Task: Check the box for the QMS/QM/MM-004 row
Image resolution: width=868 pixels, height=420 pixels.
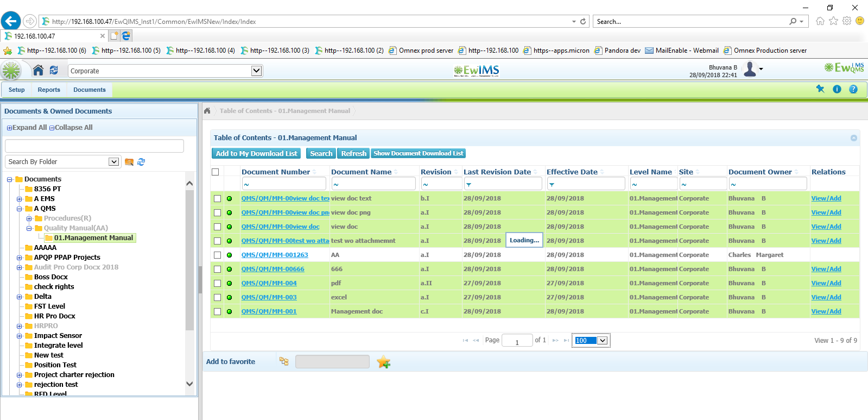Action: click(217, 283)
